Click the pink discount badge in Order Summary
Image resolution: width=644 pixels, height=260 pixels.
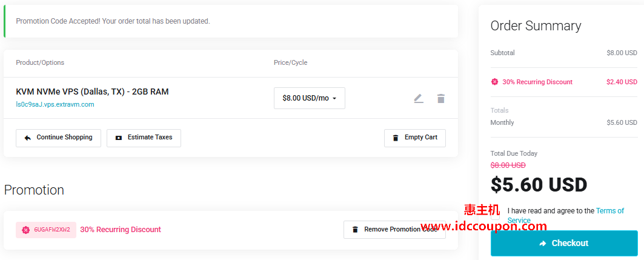(494, 82)
